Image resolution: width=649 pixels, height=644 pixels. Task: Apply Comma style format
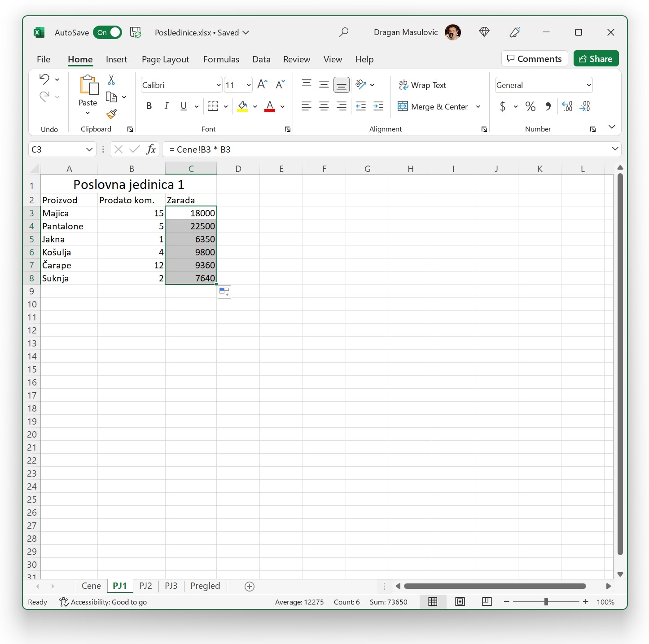548,106
